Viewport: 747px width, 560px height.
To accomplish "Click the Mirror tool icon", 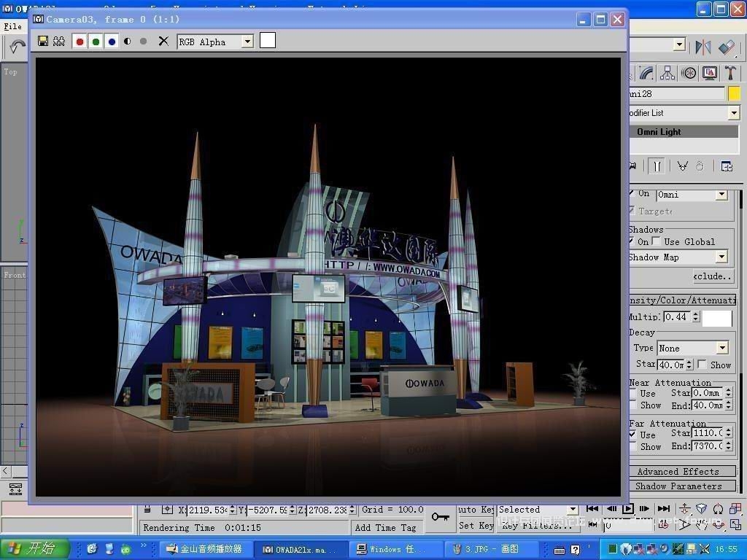I will (703, 47).
